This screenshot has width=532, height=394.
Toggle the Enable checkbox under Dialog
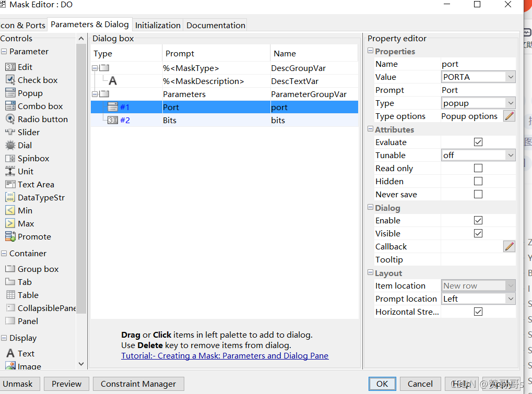[478, 220]
